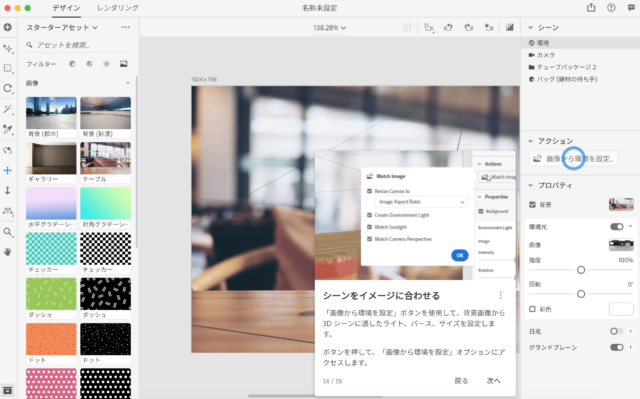Click the 環境光 画像 thumbnail
Viewport: 640px width, 399px height.
click(621, 244)
